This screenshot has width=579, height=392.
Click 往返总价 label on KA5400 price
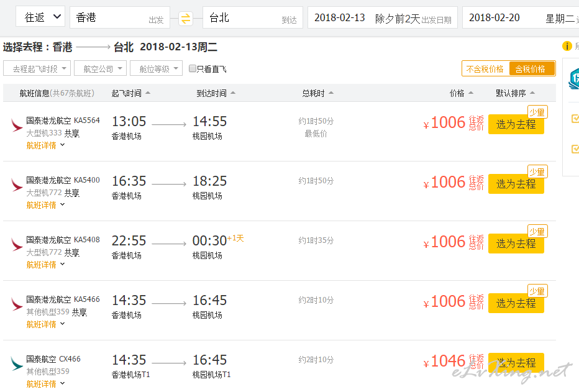tap(476, 183)
